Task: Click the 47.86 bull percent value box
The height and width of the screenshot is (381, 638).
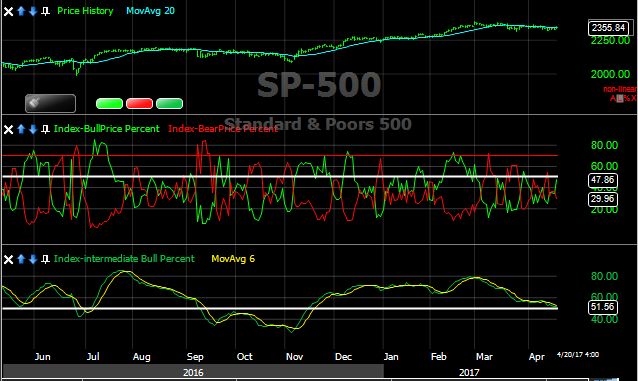Action: [603, 180]
